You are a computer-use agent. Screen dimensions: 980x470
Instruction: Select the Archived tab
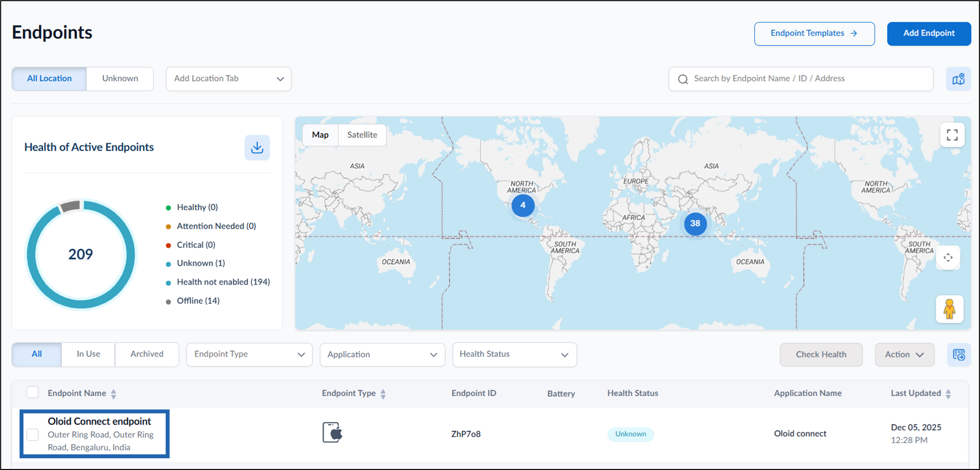147,354
